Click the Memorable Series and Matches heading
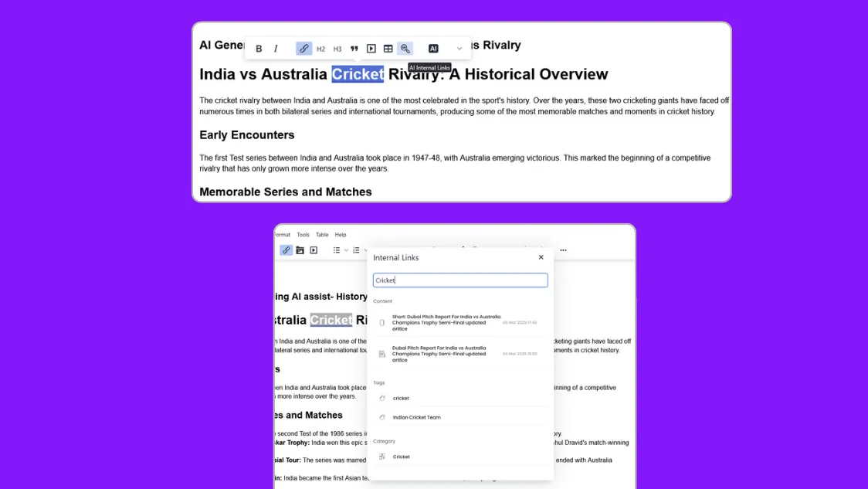Viewport: 868px width, 489px height. [286, 192]
